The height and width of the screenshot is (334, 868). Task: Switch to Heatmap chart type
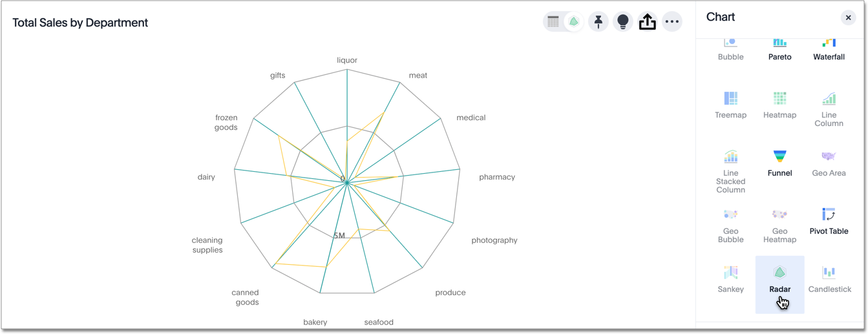[x=779, y=105]
